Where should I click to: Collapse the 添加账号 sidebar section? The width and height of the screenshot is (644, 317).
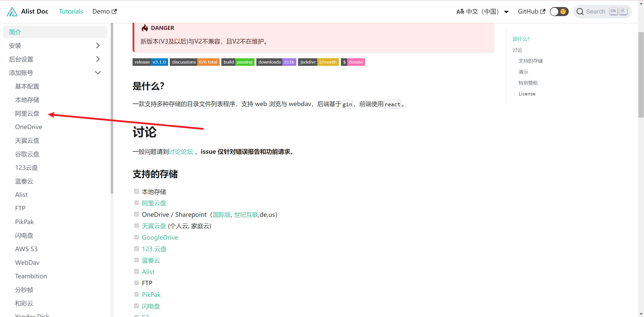tap(98, 73)
